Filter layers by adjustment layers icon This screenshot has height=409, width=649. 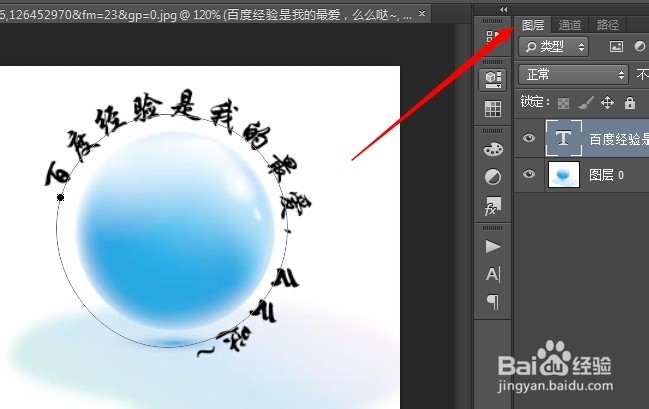(640, 46)
